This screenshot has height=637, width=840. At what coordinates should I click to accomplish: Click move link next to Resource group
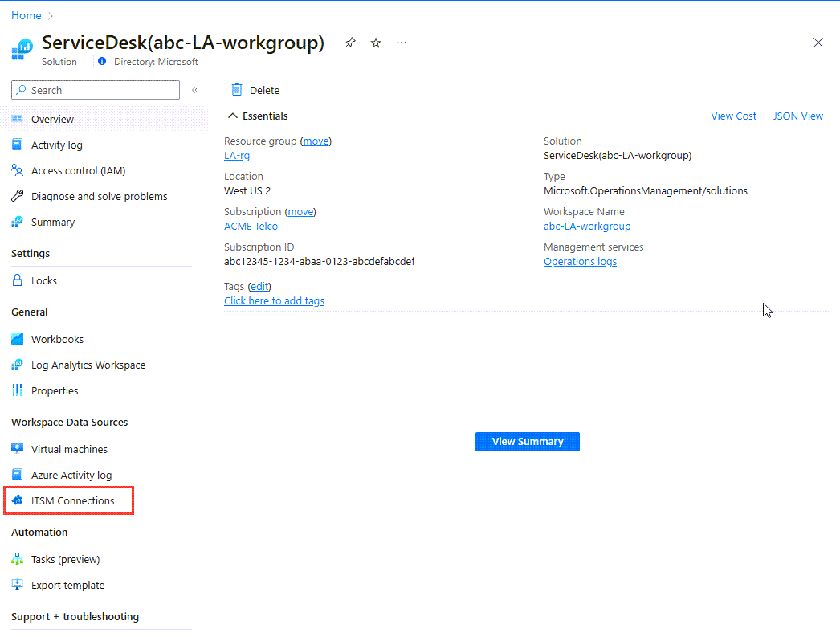[x=316, y=141]
